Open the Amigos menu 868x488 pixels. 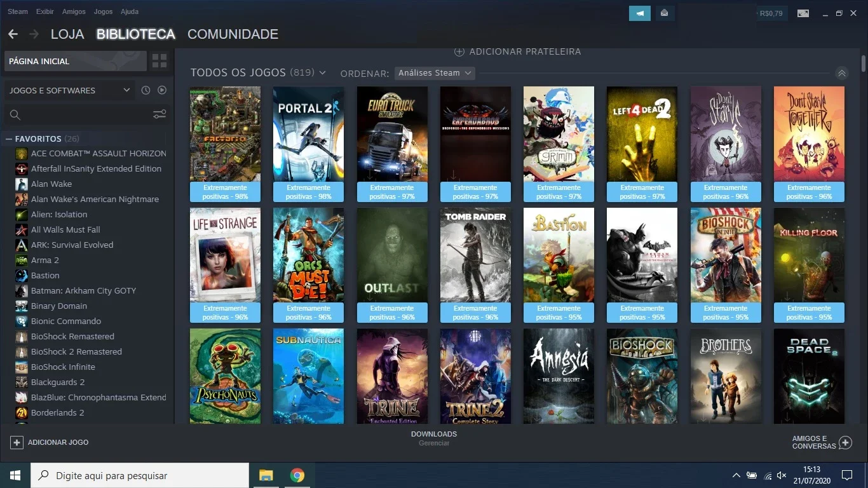point(74,11)
